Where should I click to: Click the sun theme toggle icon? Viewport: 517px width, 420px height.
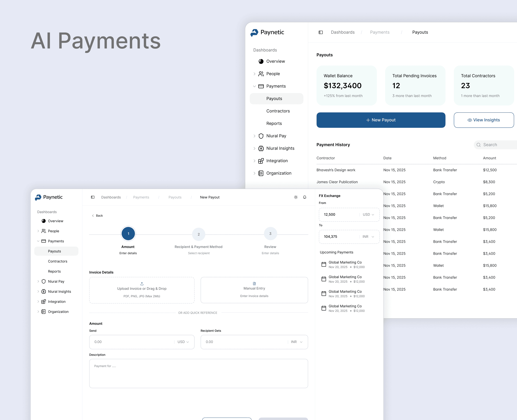pos(296,197)
